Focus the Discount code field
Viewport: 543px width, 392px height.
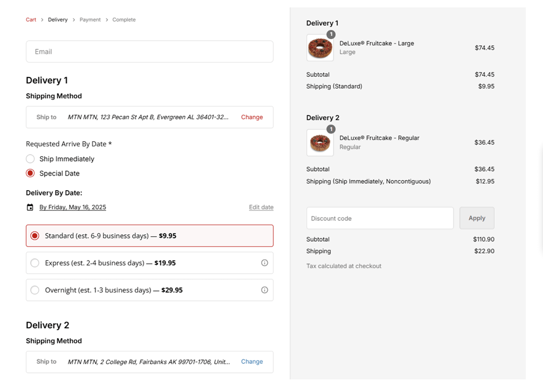(x=380, y=218)
